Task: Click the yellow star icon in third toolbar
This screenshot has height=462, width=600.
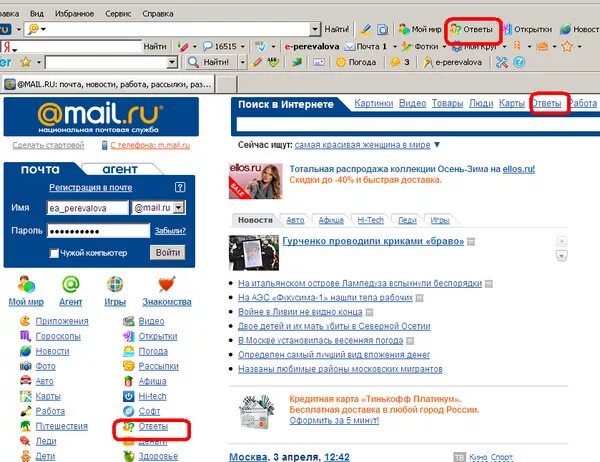Action: (x=26, y=62)
